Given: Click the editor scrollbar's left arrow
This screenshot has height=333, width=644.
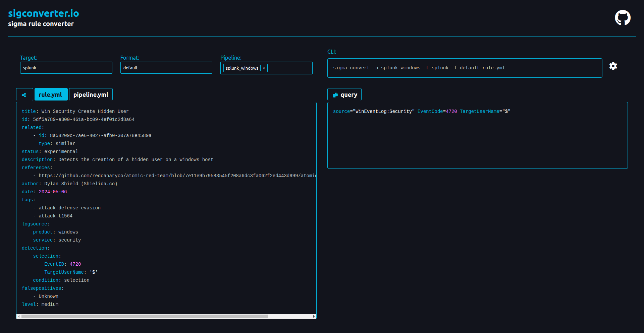Looking at the screenshot, I should point(19,316).
